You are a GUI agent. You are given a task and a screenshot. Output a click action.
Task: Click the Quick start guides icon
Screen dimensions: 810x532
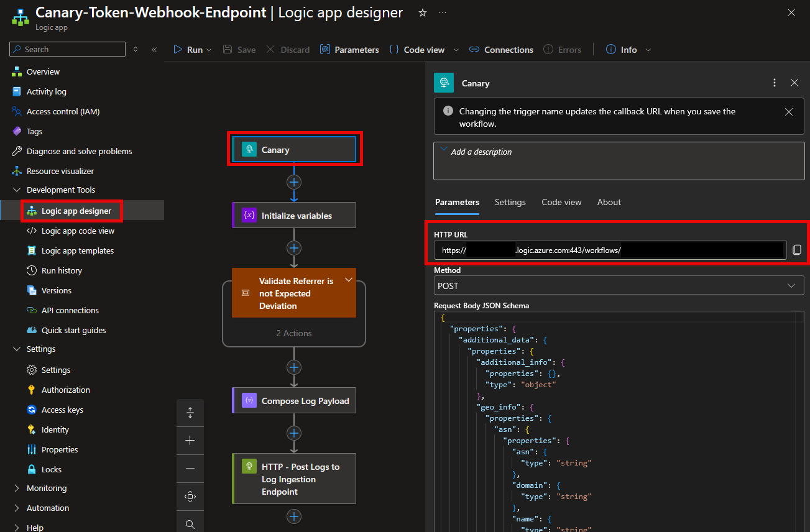coord(32,330)
